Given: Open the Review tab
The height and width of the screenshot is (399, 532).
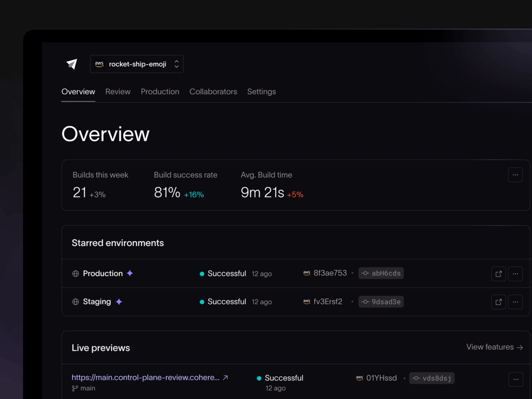Looking at the screenshot, I should pos(118,92).
